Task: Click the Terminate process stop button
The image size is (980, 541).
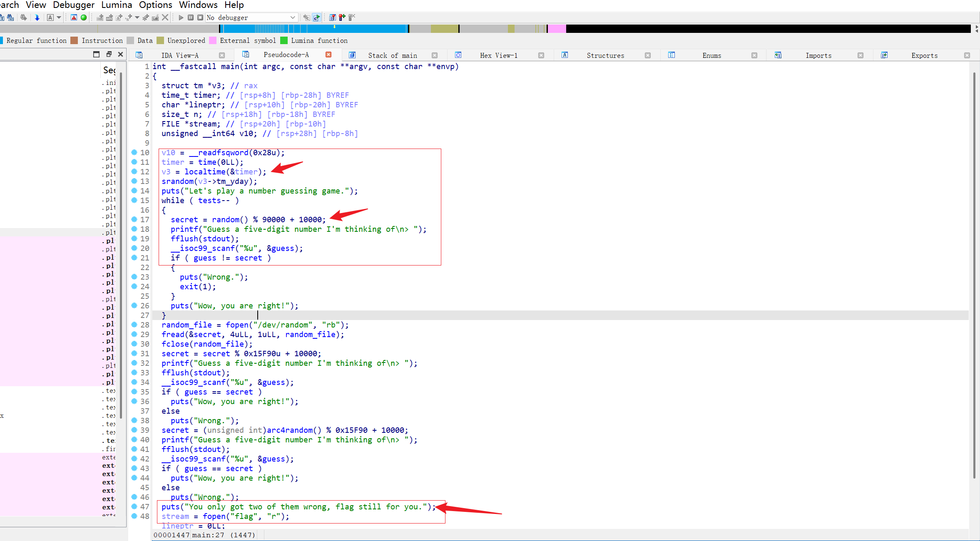Action: point(200,17)
